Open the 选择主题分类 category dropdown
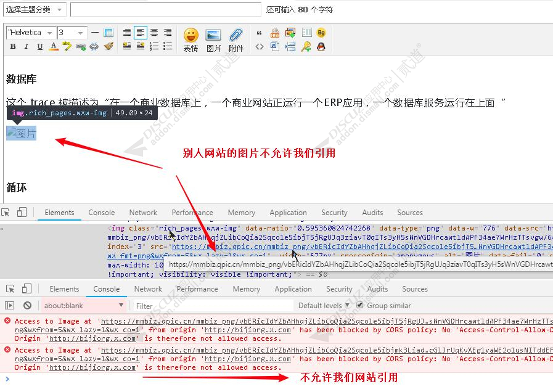 34,10
